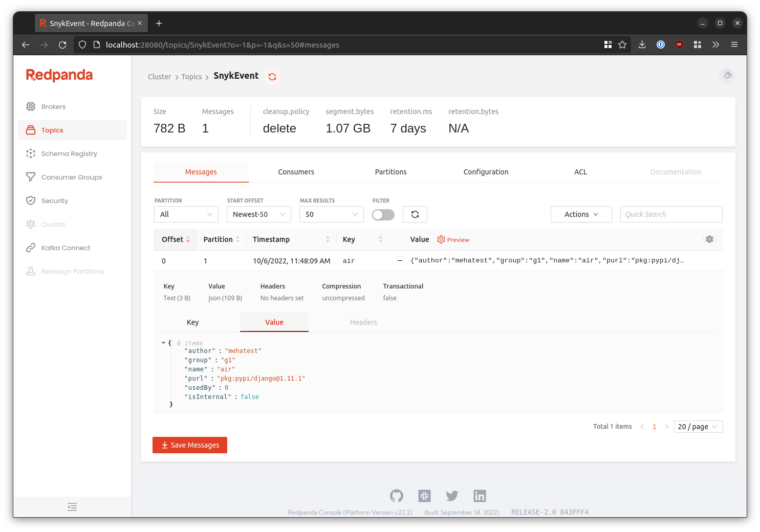This screenshot has width=760, height=532.
Task: Click the author value "mehatest"
Action: tap(243, 351)
